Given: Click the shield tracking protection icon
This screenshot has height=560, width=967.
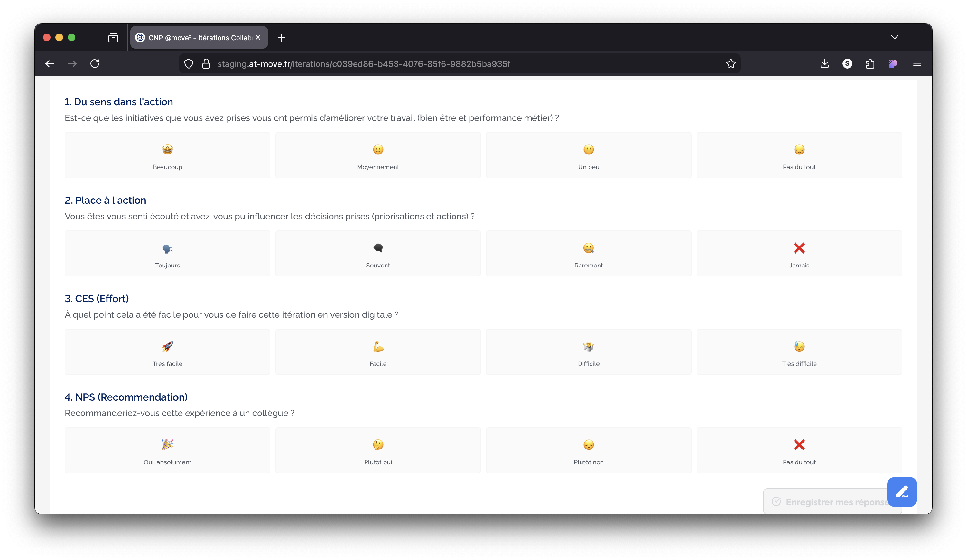Looking at the screenshot, I should coord(189,64).
